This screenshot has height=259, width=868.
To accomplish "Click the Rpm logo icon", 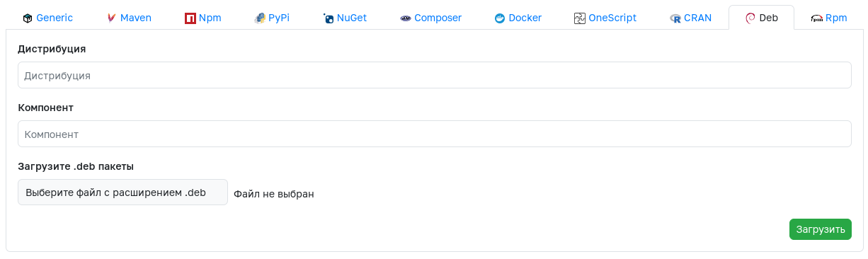I will tap(817, 19).
